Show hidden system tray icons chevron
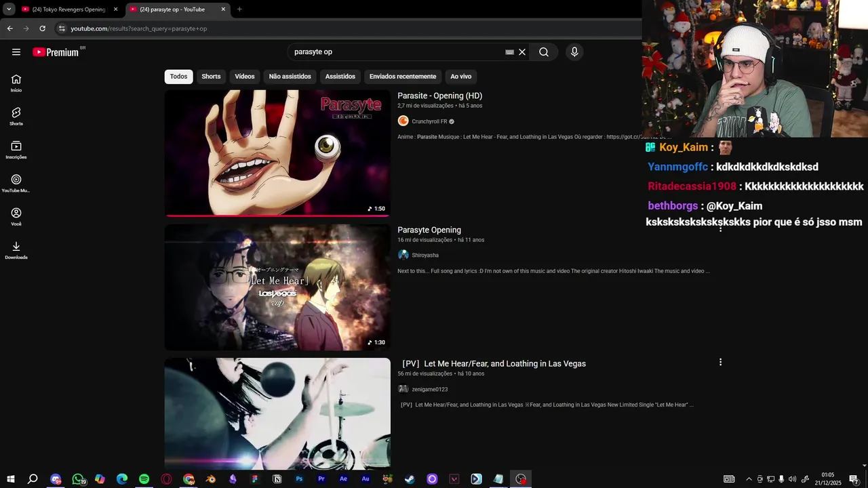Screen dimensions: 868x488 [749, 479]
